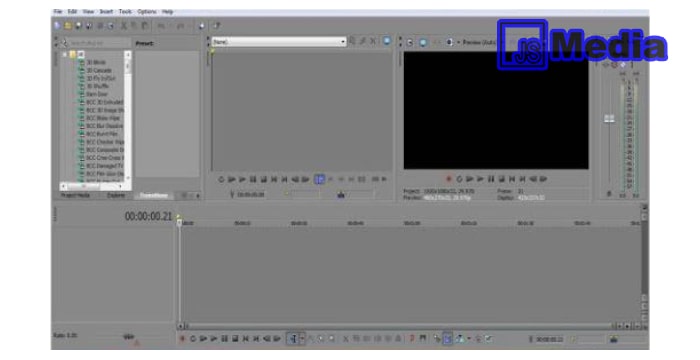Click Project Video Properties icon in preview toolbar
This screenshot has height=360, width=700.
410,42
